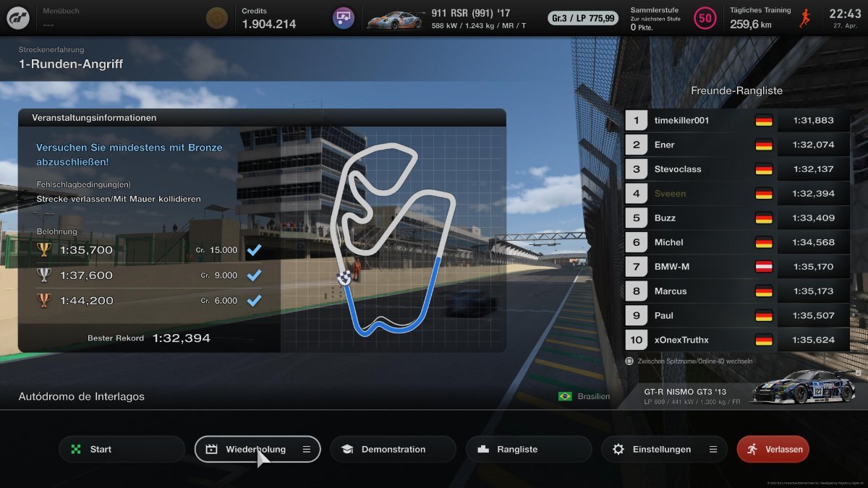This screenshot has height=488, width=868.
Task: Leave via the Verlassen button
Action: click(773, 449)
